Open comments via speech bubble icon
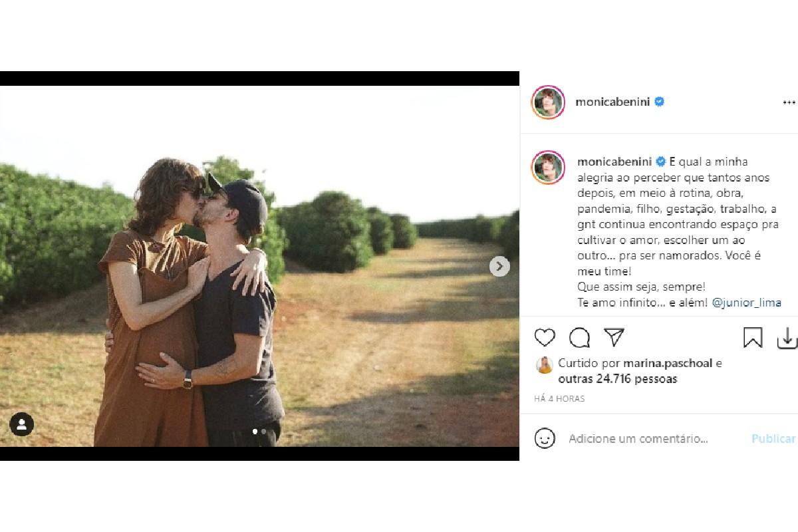This screenshot has height=532, width=798. pyautogui.click(x=579, y=338)
